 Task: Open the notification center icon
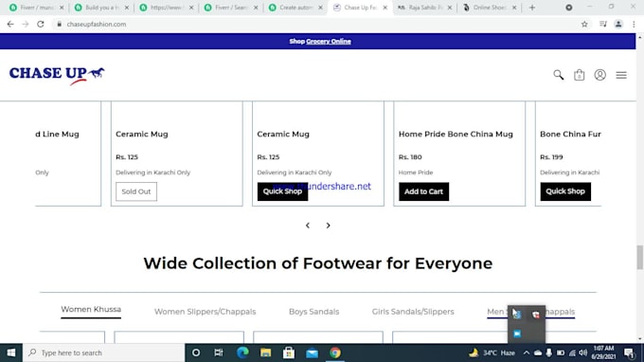(x=629, y=353)
